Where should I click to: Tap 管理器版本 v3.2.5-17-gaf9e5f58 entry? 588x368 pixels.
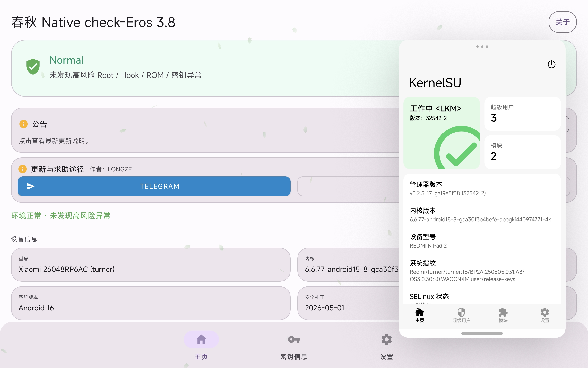[482, 189]
